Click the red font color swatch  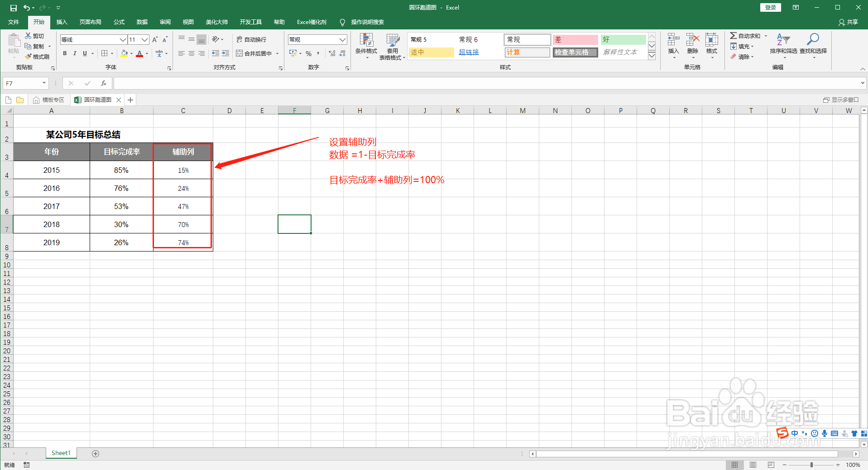pyautogui.click(x=139, y=53)
